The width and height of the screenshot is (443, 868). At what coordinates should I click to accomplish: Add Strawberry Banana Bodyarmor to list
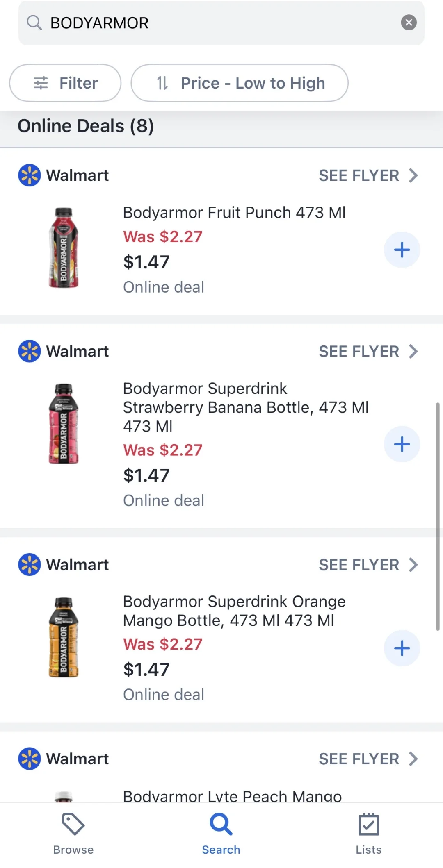tap(402, 444)
